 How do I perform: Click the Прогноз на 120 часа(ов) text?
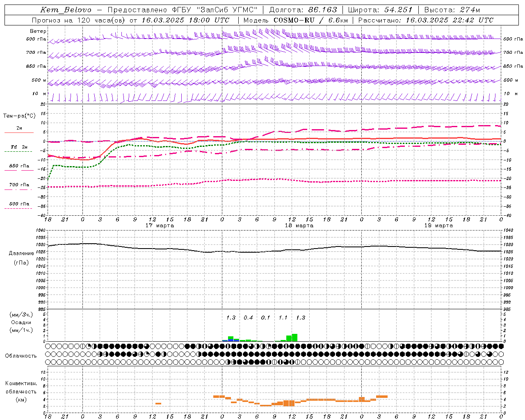pos(79,20)
